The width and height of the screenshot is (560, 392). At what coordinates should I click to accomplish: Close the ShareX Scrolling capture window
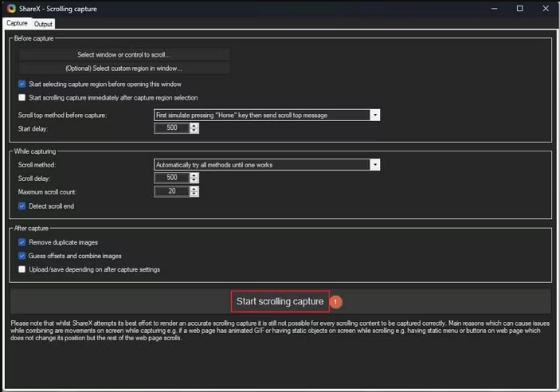pos(546,9)
